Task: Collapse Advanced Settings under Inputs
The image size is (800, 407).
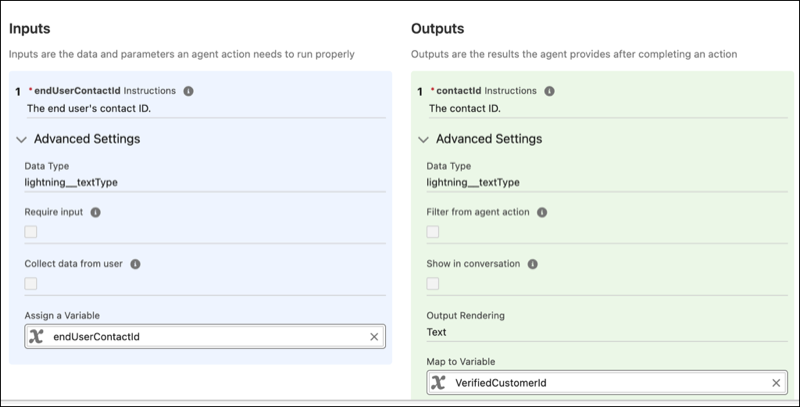Action: click(x=21, y=139)
